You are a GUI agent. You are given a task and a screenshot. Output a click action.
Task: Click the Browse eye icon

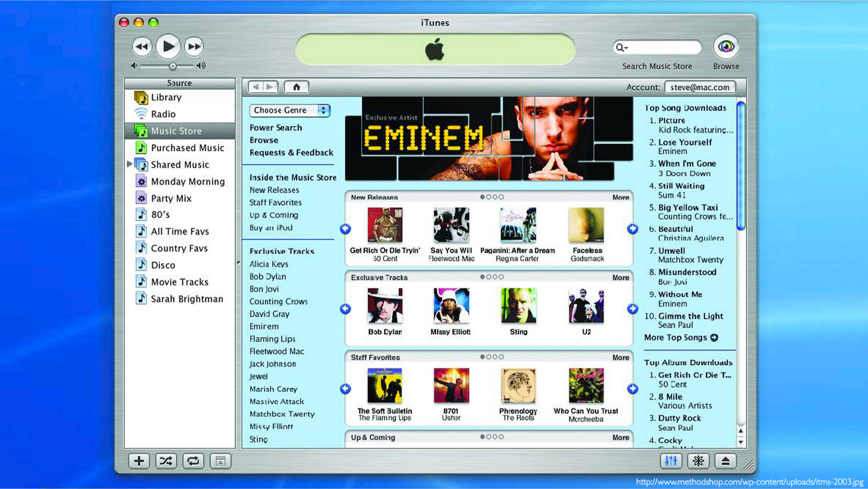coord(726,46)
